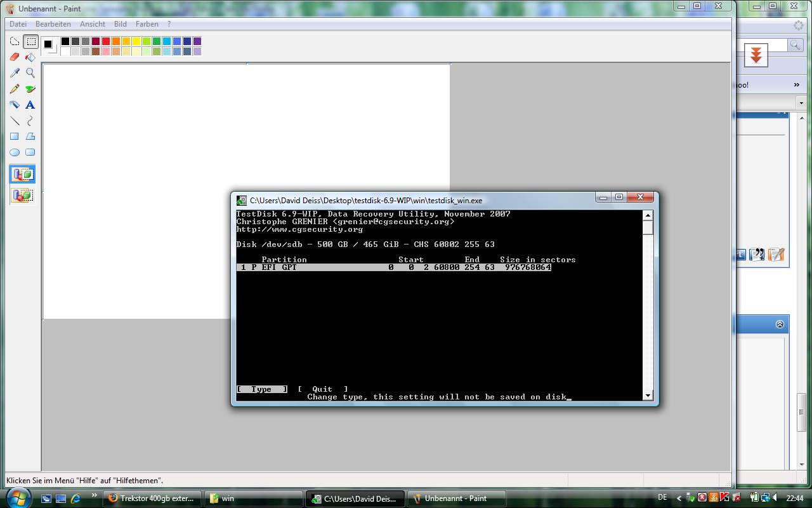This screenshot has width=812, height=508.
Task: Open the Bearbeiten menu in Paint
Action: click(x=53, y=24)
